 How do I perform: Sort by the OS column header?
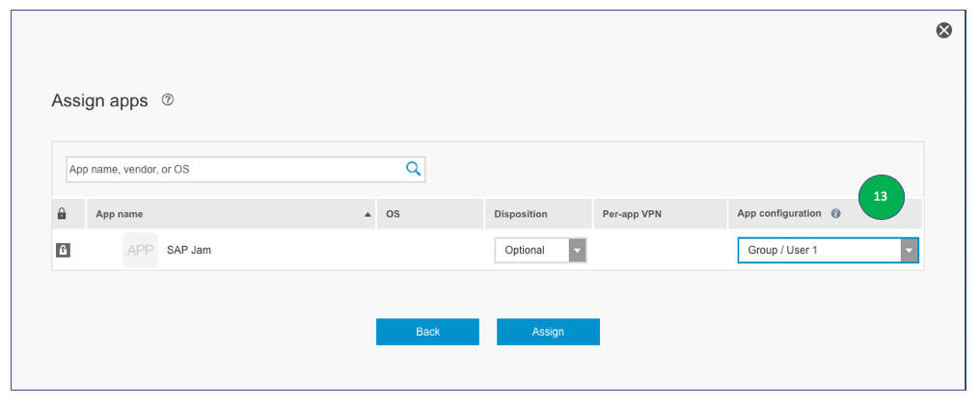tap(393, 214)
